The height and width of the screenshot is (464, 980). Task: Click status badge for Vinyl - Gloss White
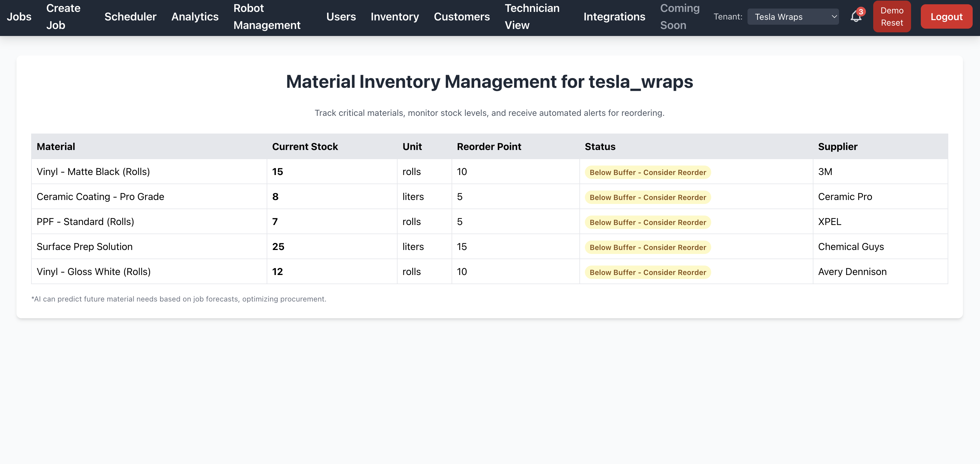tap(647, 273)
